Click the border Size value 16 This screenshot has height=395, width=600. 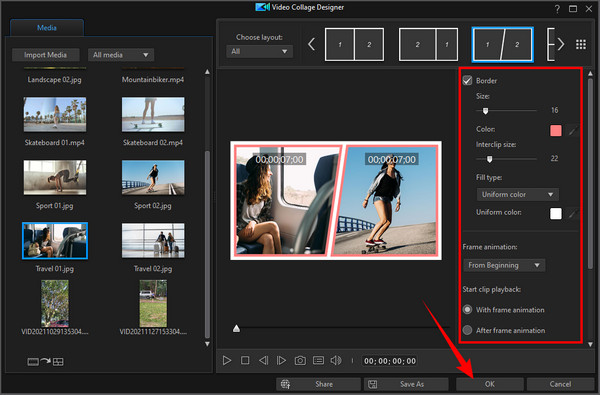coord(554,110)
